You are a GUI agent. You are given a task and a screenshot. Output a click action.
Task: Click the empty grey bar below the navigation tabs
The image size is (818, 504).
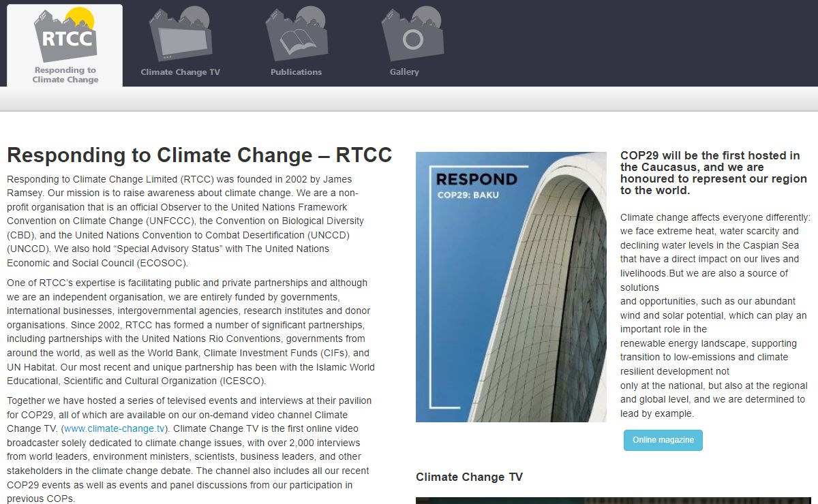(409, 99)
